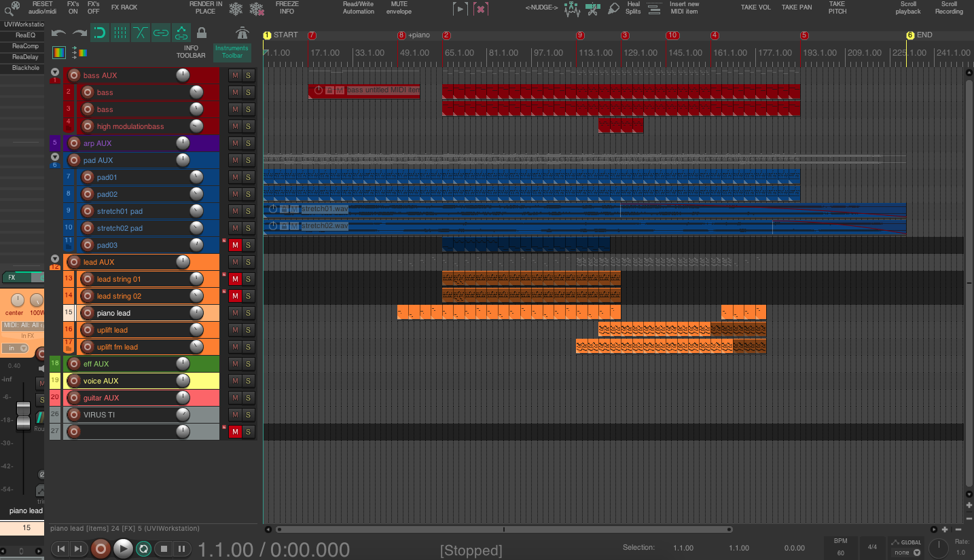Unmute the lead string 02 track
Image resolution: width=974 pixels, height=560 pixels.
(235, 296)
